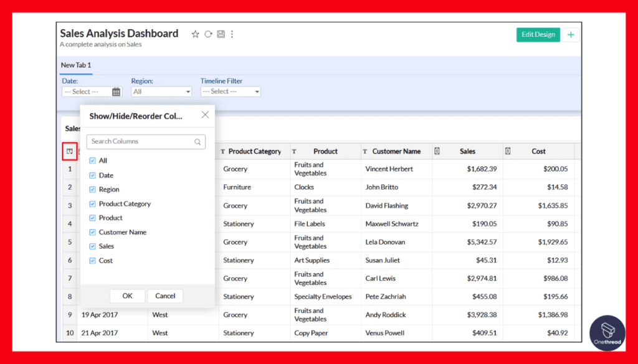Click the save icon next to title
The width and height of the screenshot is (638, 364).
221,34
